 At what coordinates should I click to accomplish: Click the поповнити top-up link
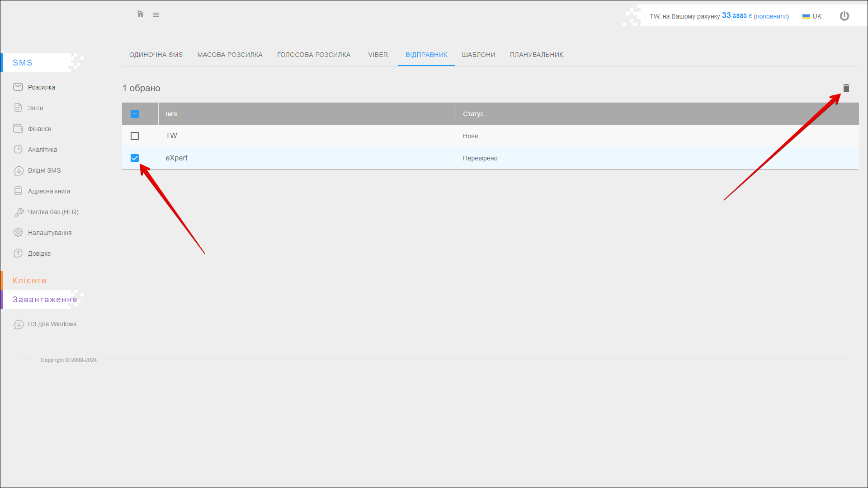pos(771,16)
